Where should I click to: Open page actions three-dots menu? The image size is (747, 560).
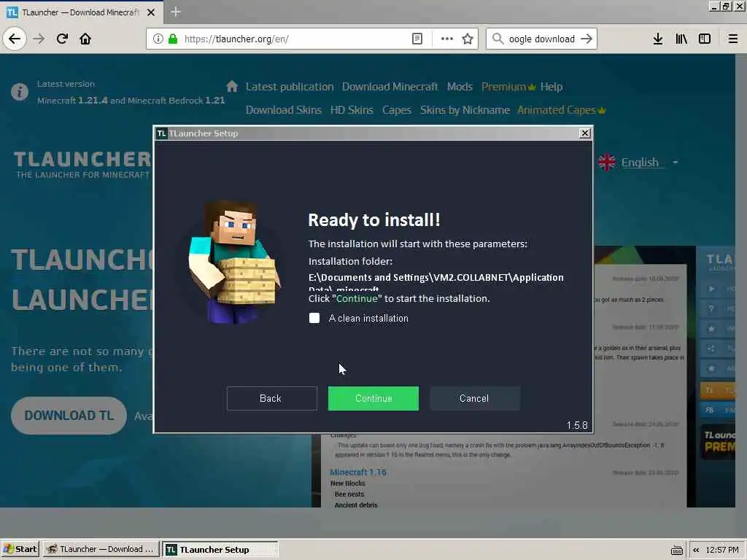447,39
